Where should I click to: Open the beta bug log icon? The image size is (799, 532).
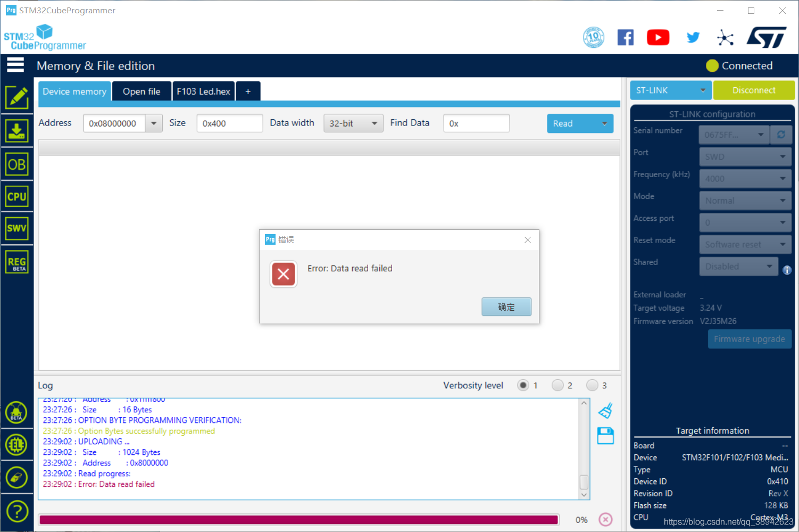click(16, 412)
